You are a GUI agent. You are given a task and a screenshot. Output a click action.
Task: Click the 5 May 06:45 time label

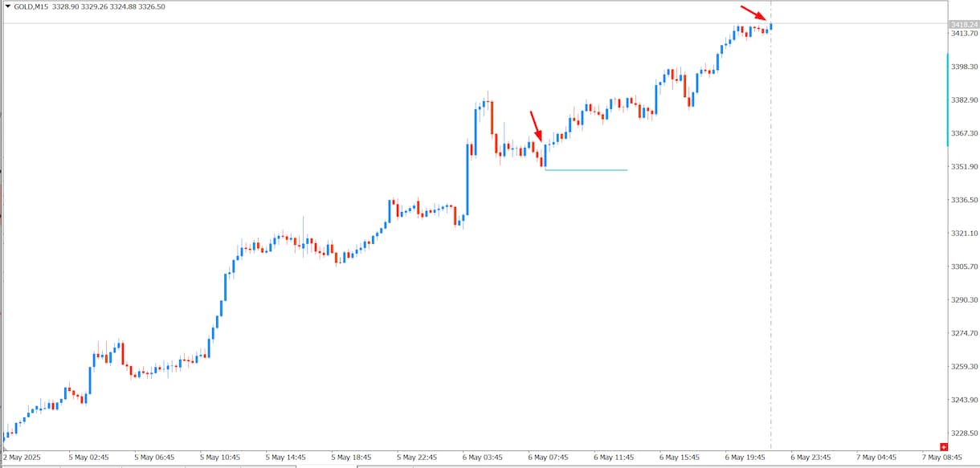(154, 458)
